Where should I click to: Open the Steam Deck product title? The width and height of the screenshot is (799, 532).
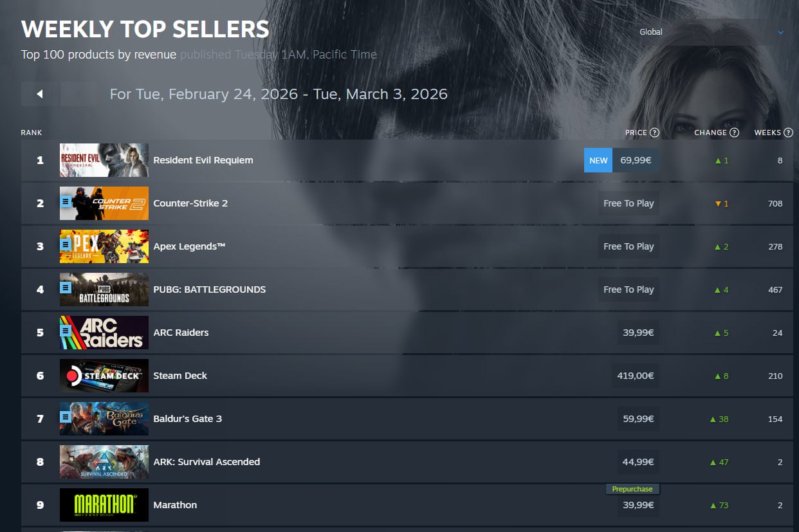pyautogui.click(x=180, y=376)
